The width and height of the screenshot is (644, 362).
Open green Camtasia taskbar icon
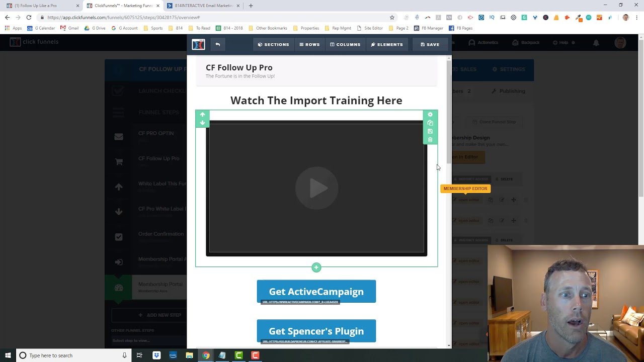(239, 355)
